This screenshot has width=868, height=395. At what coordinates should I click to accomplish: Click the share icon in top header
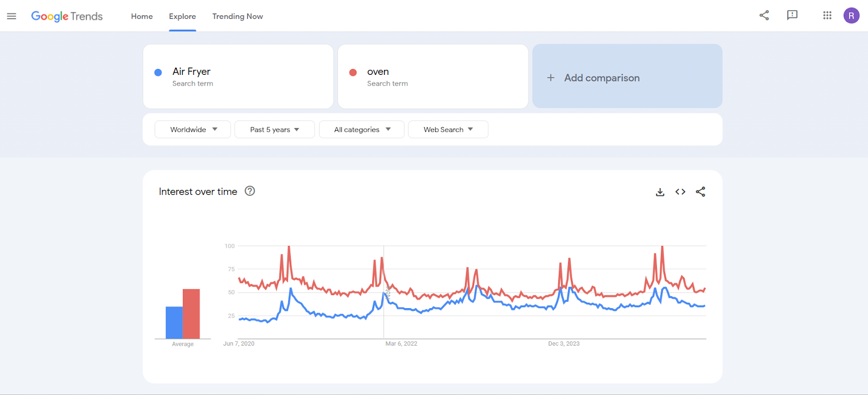click(764, 15)
